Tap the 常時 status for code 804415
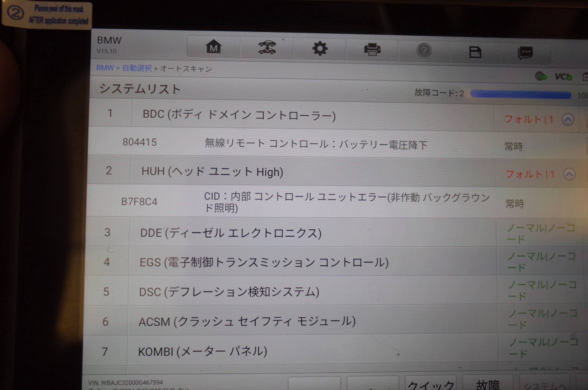 click(x=514, y=146)
